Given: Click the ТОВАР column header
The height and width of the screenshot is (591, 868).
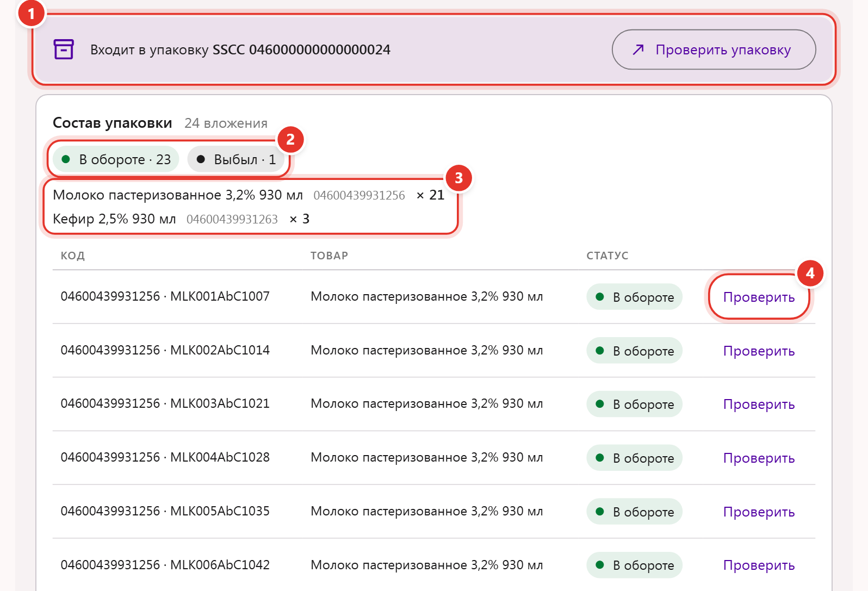Looking at the screenshot, I should (329, 256).
